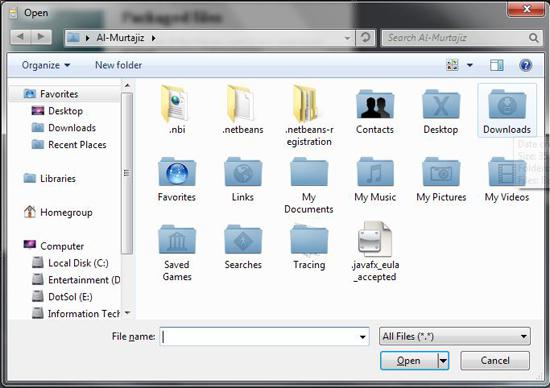Select the Tracing folder
The width and height of the screenshot is (550, 388).
pos(309,247)
